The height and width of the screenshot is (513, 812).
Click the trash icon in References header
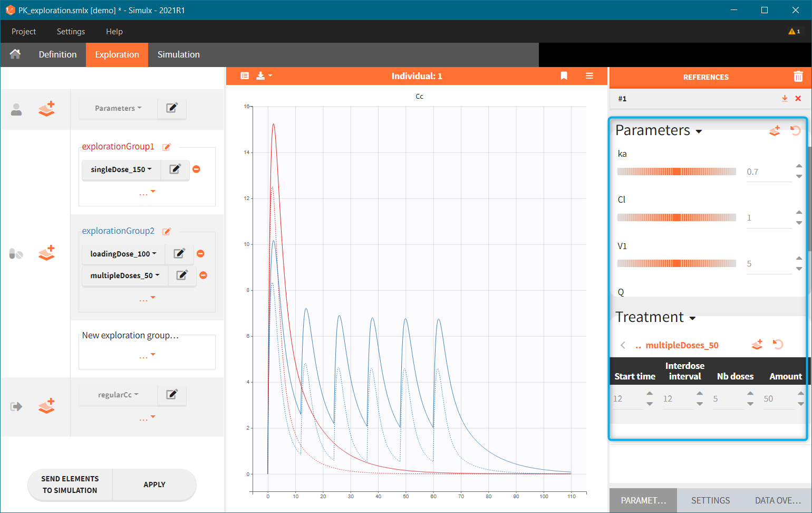(798, 77)
